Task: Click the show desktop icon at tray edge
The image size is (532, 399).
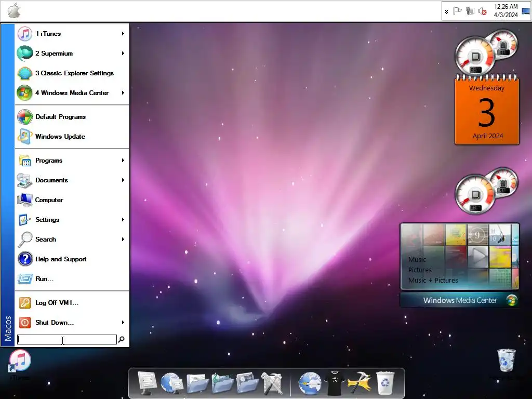Action: point(526,11)
